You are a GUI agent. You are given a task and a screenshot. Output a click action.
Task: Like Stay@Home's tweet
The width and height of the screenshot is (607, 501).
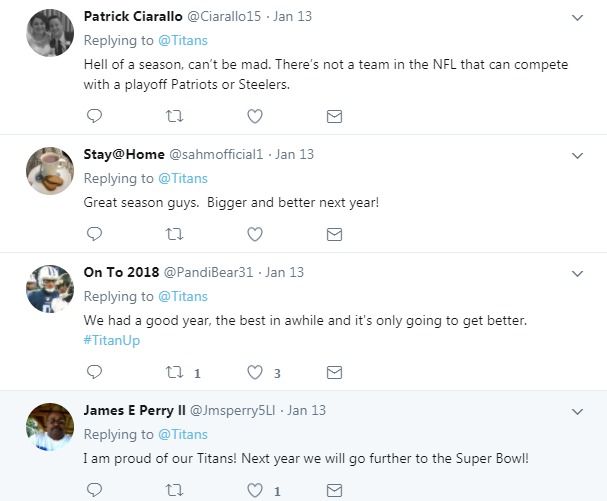point(254,234)
